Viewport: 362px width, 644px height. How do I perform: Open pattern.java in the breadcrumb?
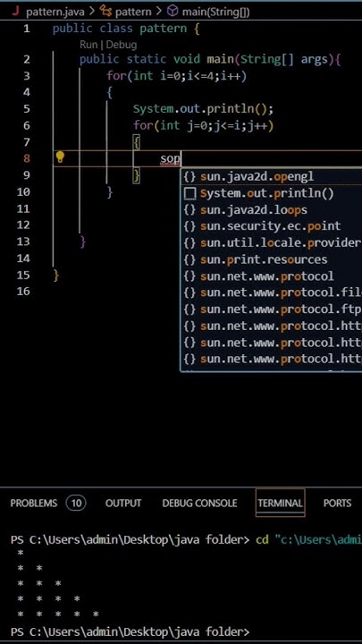(55, 12)
